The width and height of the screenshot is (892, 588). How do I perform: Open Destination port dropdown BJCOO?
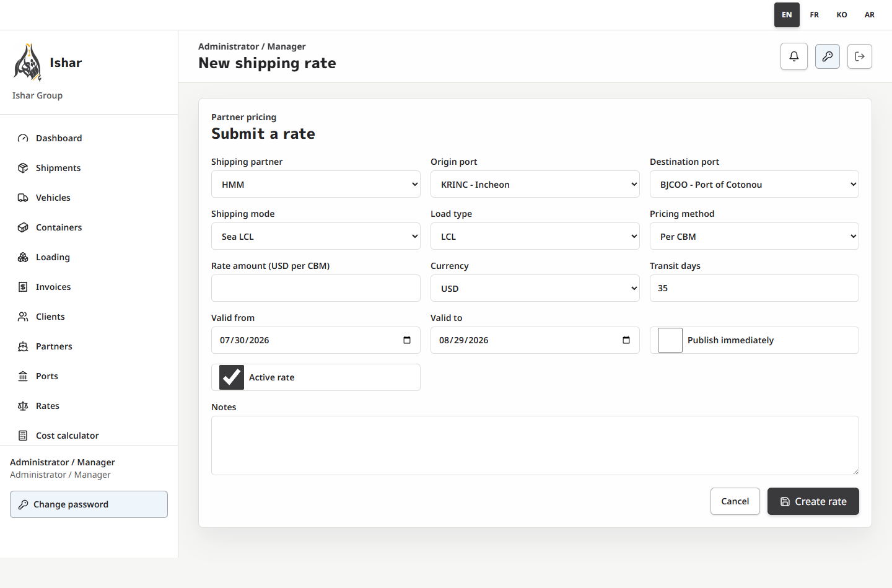tap(754, 184)
